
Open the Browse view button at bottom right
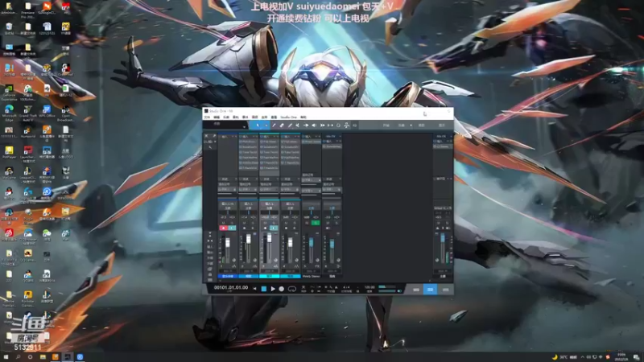445,290
